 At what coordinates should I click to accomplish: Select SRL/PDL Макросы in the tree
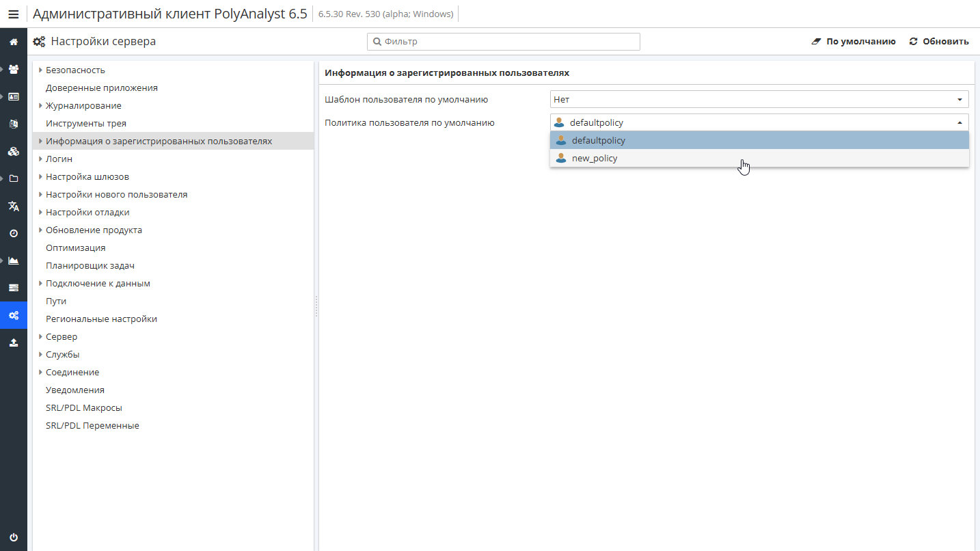84,407
